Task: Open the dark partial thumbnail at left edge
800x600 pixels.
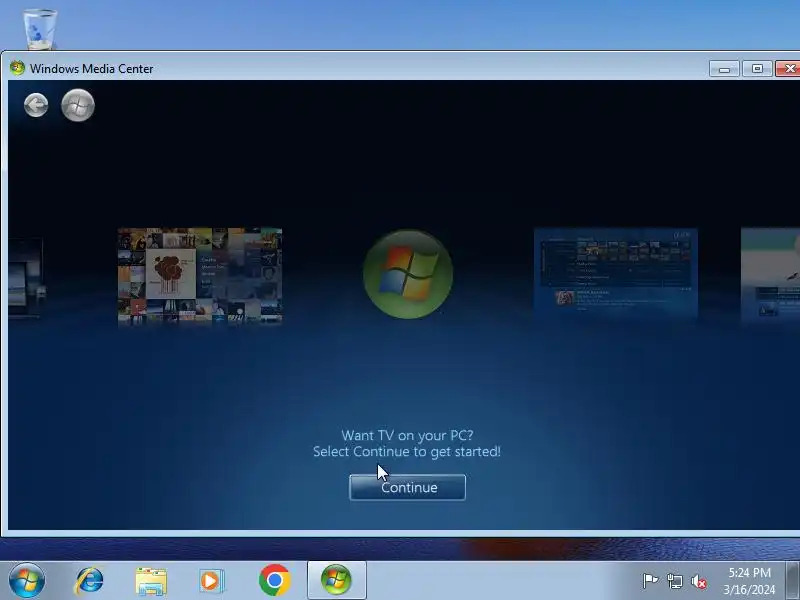Action: tap(26, 278)
